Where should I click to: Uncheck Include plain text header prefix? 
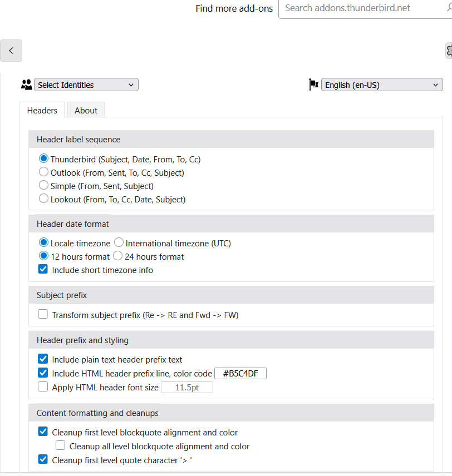(x=43, y=359)
